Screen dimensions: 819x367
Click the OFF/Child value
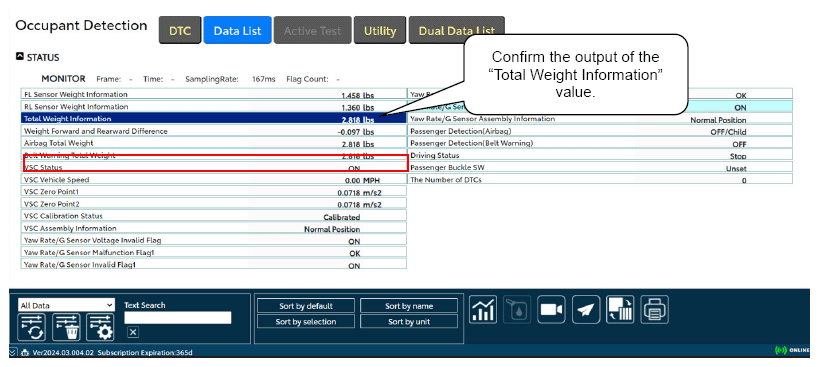[728, 132]
